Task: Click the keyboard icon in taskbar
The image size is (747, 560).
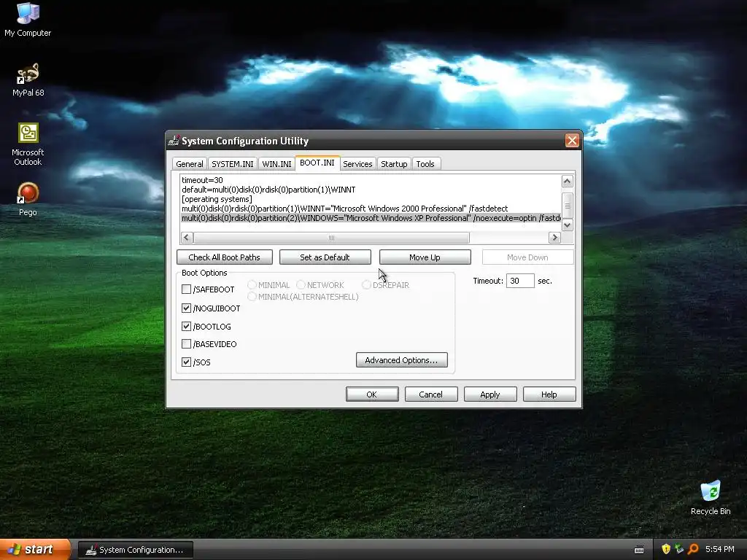Action: pos(639,550)
